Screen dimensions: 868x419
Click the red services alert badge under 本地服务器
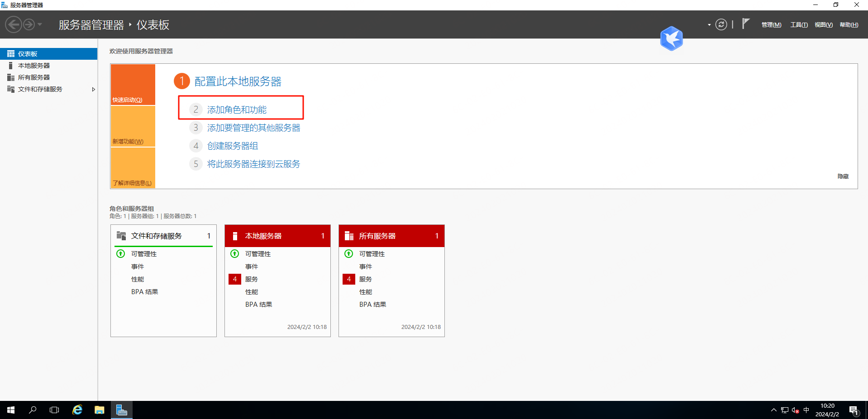(x=234, y=279)
